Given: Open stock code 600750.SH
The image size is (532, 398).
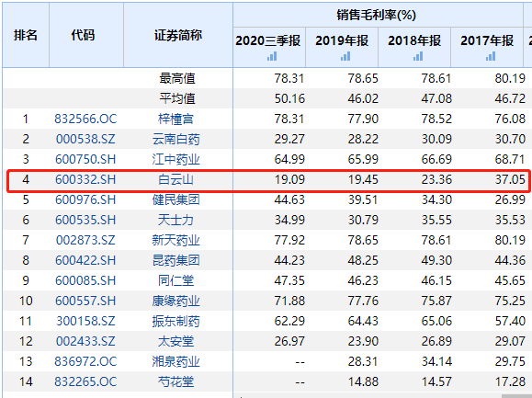Looking at the screenshot, I should (x=85, y=159).
